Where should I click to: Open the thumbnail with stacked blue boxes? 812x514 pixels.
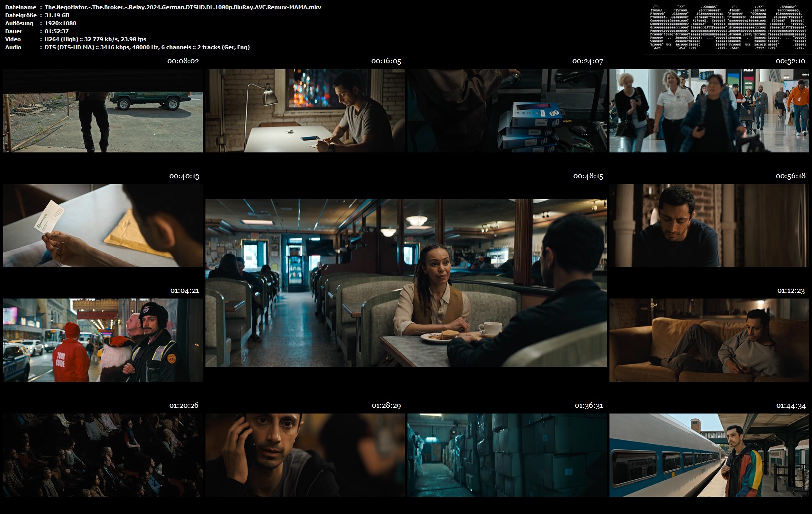[507, 111]
